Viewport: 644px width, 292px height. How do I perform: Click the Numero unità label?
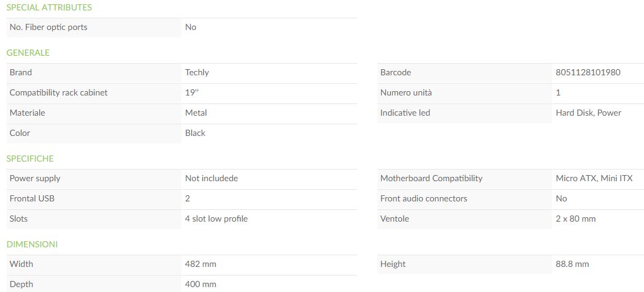pos(406,92)
